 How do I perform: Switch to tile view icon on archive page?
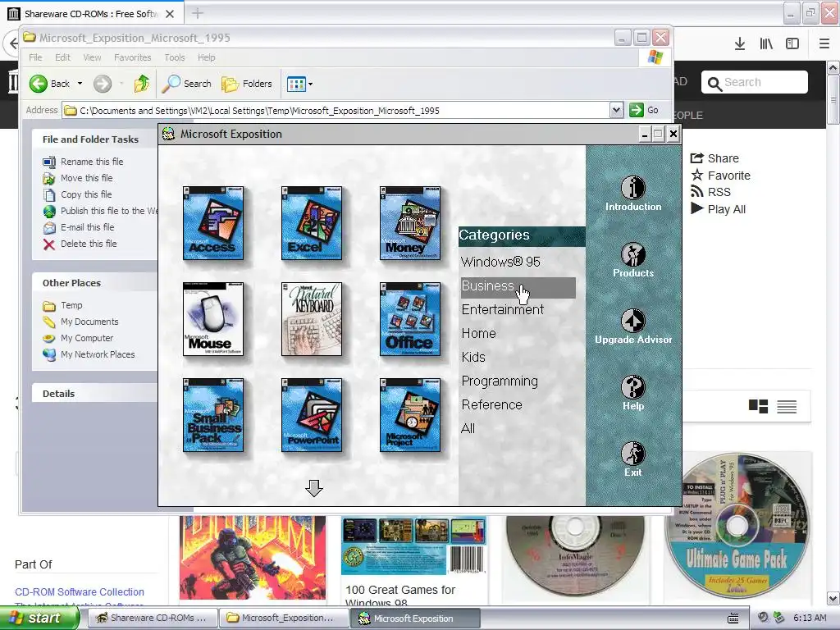tap(758, 407)
